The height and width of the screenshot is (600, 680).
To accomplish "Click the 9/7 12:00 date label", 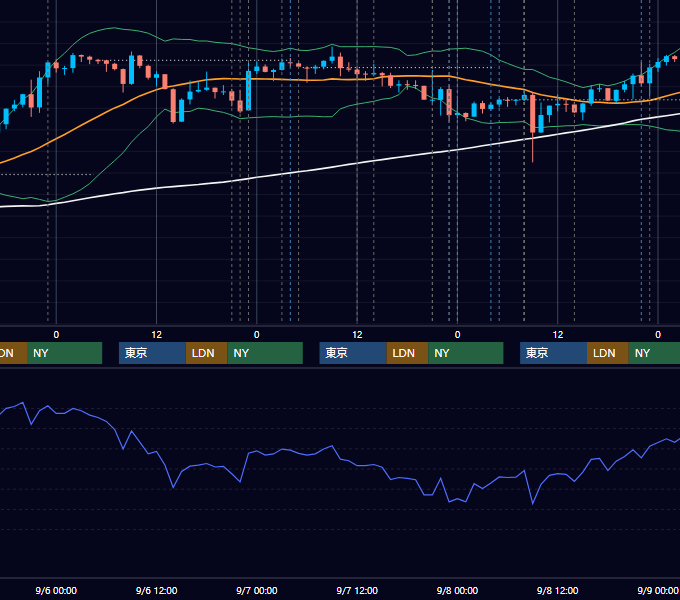I will pos(357,590).
